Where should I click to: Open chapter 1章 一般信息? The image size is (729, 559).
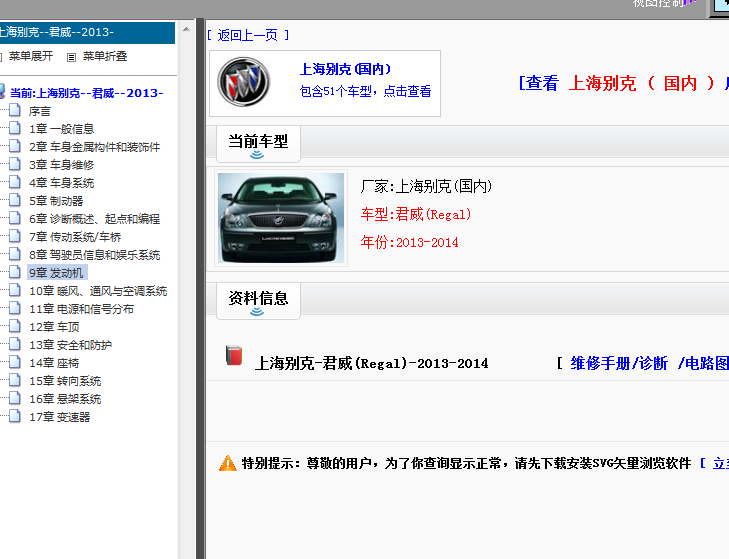point(61,129)
